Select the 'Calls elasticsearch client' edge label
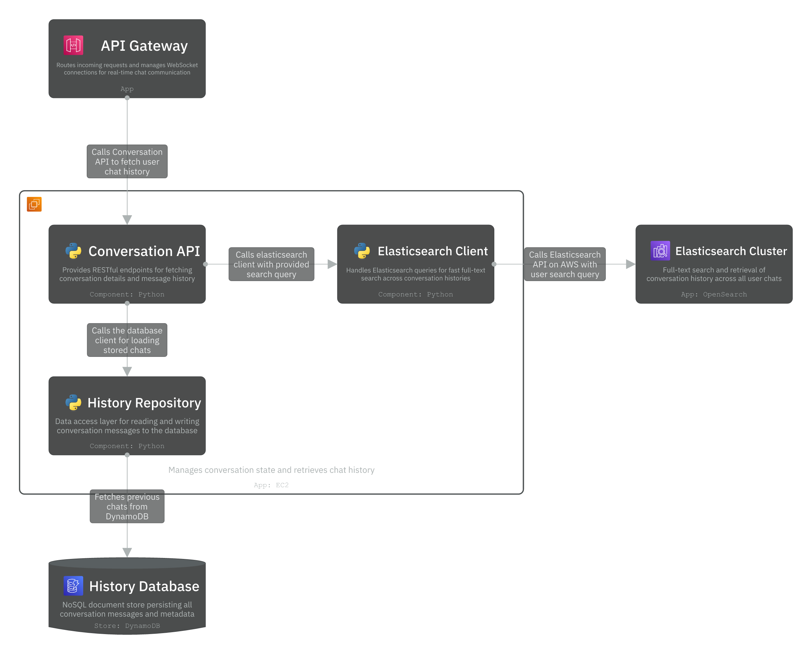 pyautogui.click(x=271, y=264)
